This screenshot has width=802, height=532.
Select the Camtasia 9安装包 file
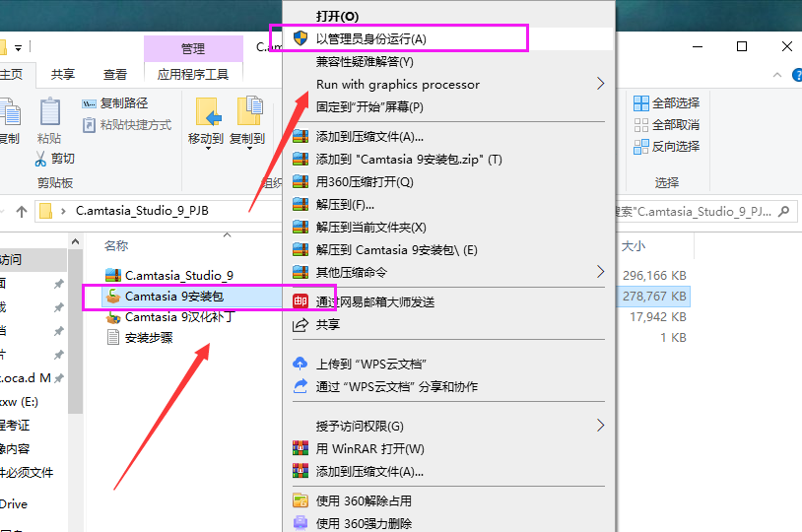click(x=174, y=297)
